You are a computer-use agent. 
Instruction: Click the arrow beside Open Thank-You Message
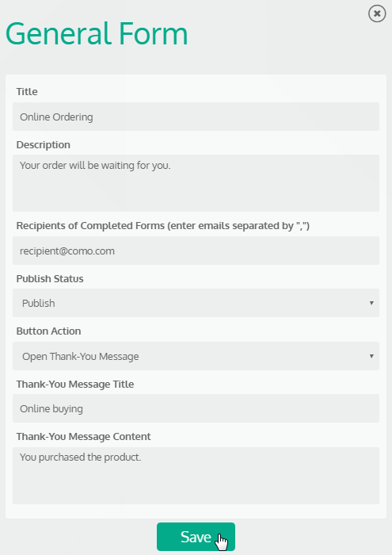point(371,356)
